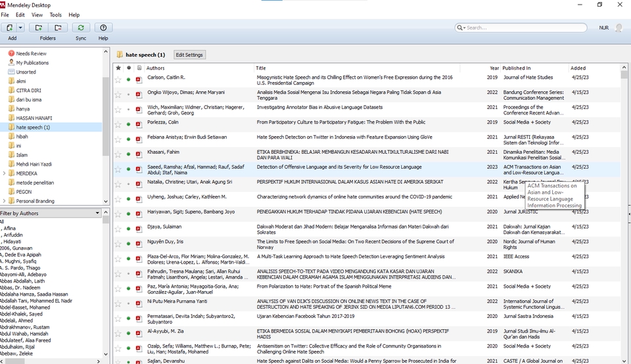Open the Mehdi Hairi Yazdi folder
631x364 pixels.
(34, 164)
